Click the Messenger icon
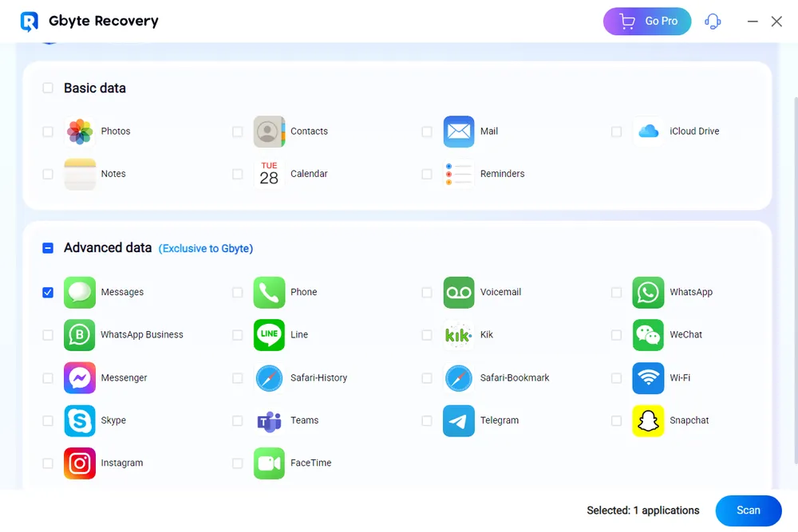This screenshot has width=798, height=532. [79, 378]
